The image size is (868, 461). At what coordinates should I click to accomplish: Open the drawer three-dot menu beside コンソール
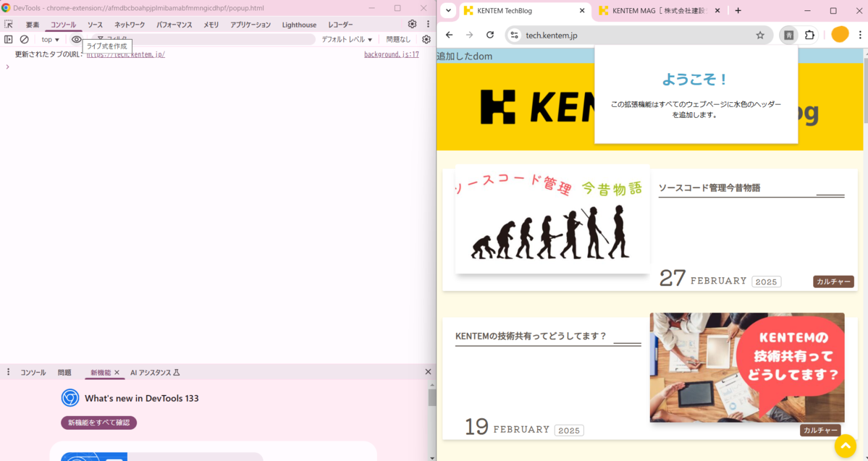tap(8, 373)
